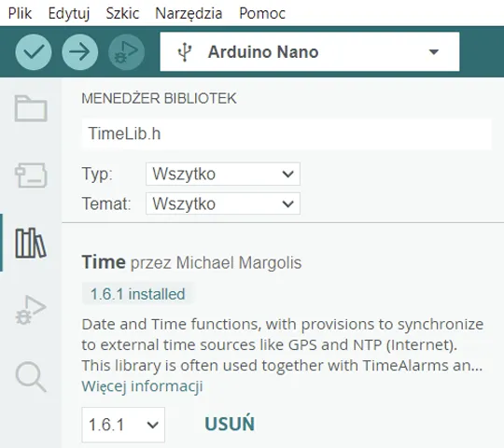Viewport: 504px width, 448px height.
Task: Open the Narzędzia menu
Action: pos(189,13)
